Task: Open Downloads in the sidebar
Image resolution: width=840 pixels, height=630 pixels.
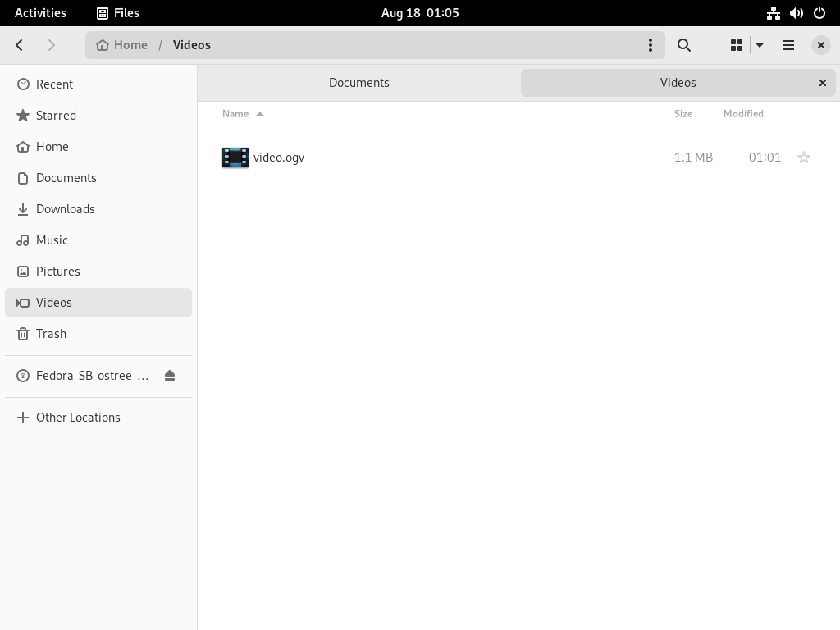Action: pos(98,208)
